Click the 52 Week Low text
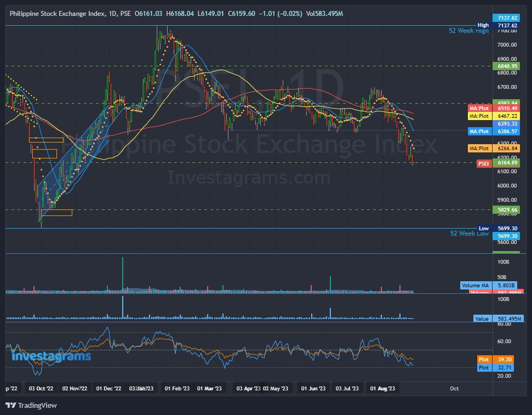The image size is (532, 415). point(469,234)
